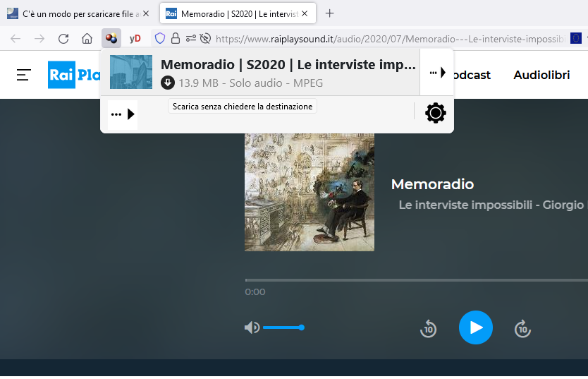
Task: Open new browser tab
Action: click(329, 13)
